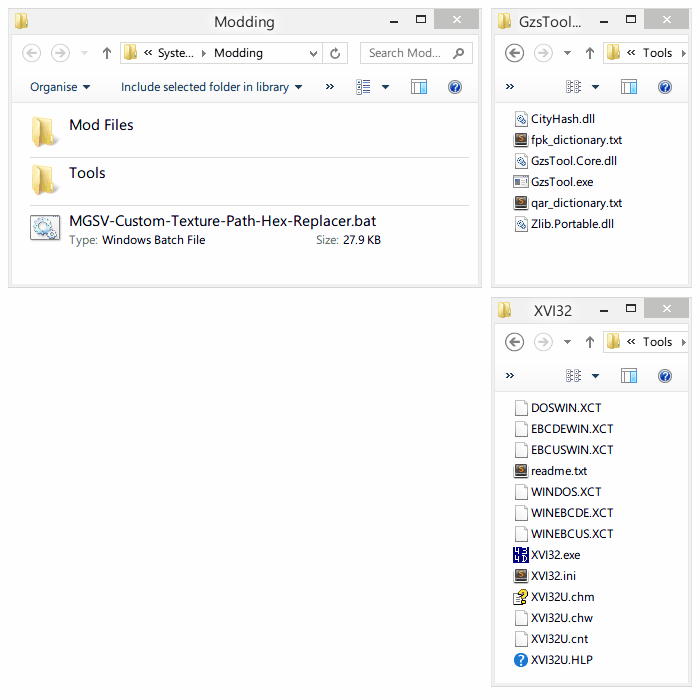Image resolution: width=700 pixels, height=700 pixels.
Task: Select XVI32.ini file
Action: 546,575
